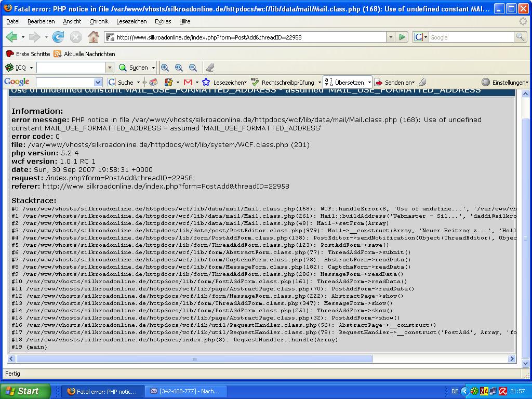Viewport: 532px width, 399px height.
Task: Click the search magnifier in Google search box
Action: click(520, 37)
